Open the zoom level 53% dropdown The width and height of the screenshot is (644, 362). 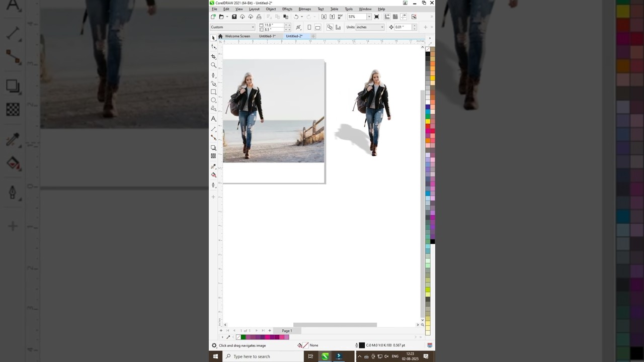pyautogui.click(x=369, y=17)
